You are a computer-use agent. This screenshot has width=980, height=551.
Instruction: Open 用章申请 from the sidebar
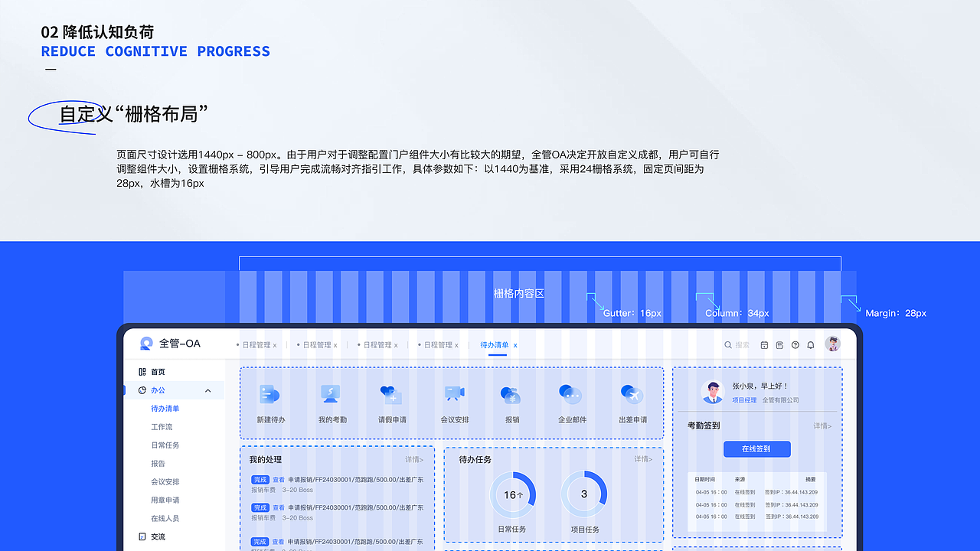[165, 500]
